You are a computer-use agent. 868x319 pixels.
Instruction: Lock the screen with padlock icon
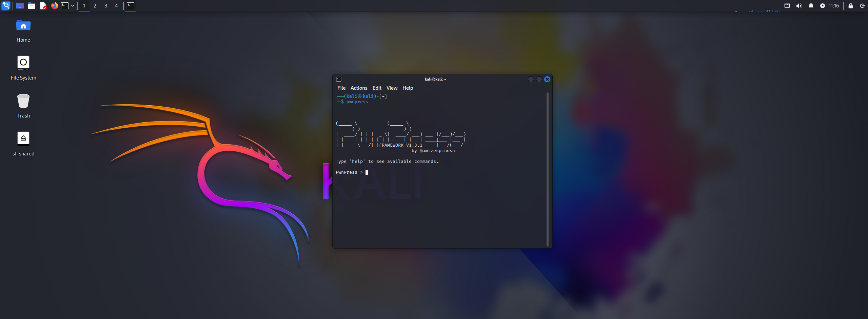(x=851, y=6)
